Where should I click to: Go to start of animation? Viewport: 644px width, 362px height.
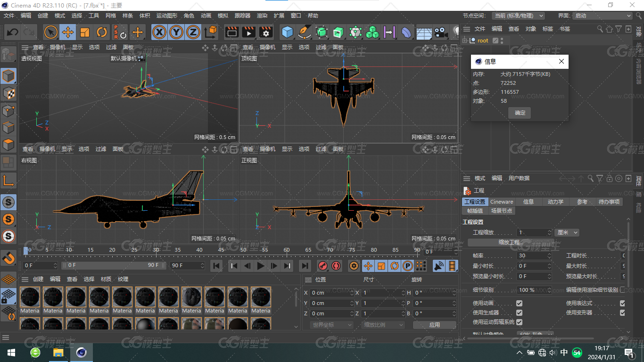coord(216,266)
